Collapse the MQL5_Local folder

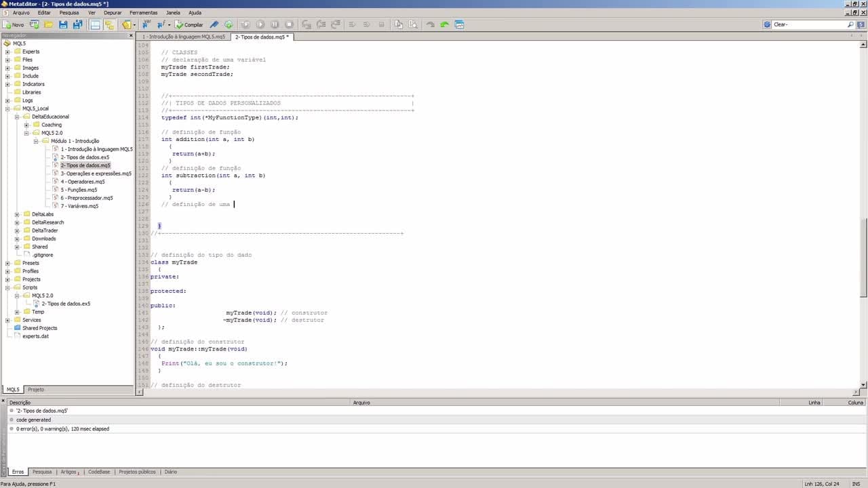(7, 108)
